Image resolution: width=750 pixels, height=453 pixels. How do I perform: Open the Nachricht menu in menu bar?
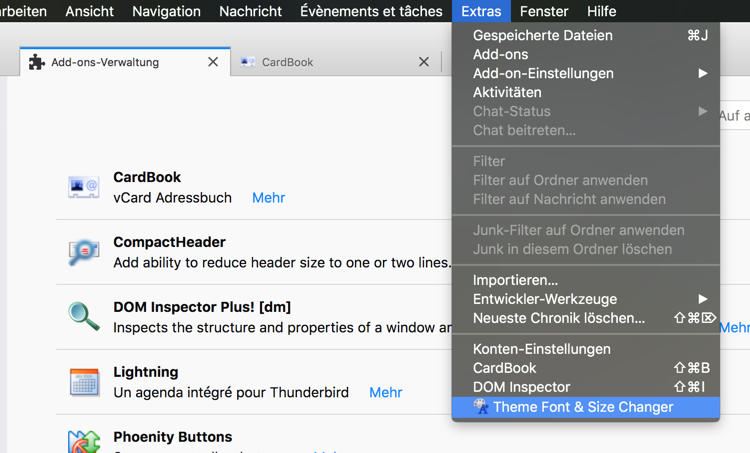[250, 11]
